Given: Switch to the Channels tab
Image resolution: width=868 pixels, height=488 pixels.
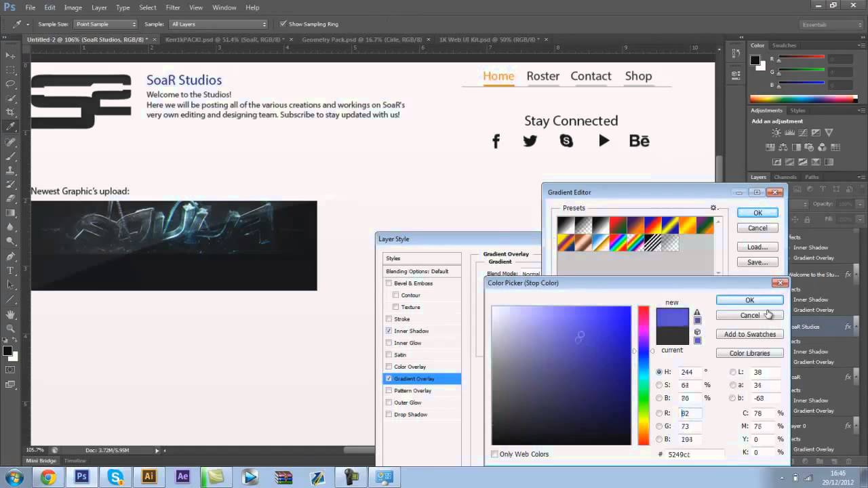Looking at the screenshot, I should click(x=785, y=177).
